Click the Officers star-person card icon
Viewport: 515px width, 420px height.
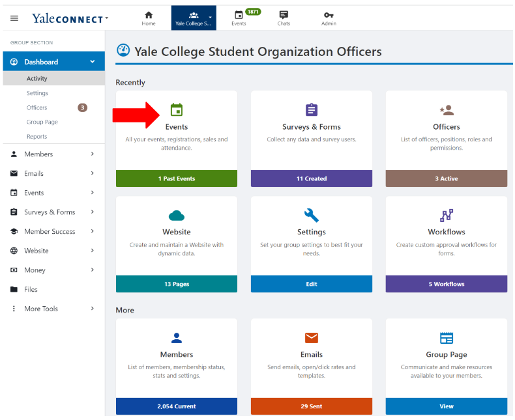(x=447, y=110)
